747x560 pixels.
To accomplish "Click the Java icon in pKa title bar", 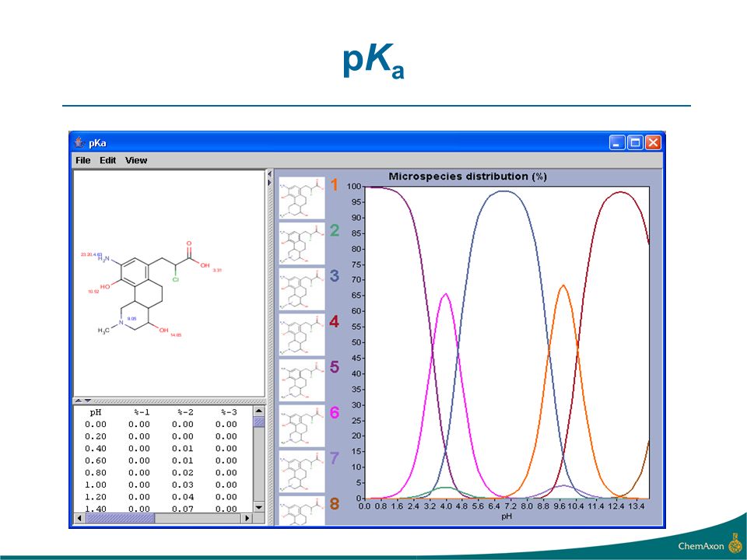I will 79,142.
